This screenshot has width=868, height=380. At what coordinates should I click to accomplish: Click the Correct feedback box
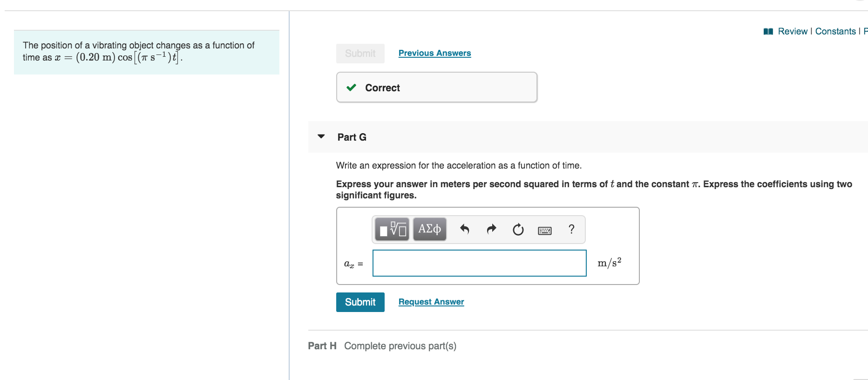(436, 88)
